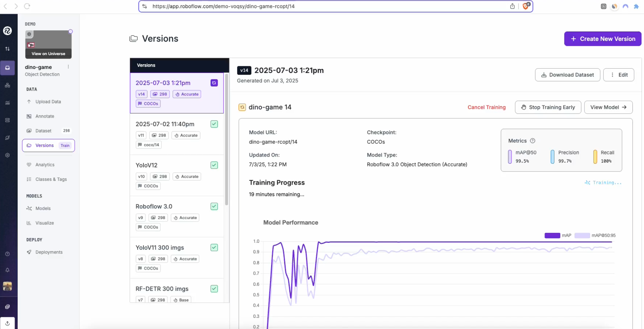Open Upload Data in sidebar

pyautogui.click(x=48, y=102)
